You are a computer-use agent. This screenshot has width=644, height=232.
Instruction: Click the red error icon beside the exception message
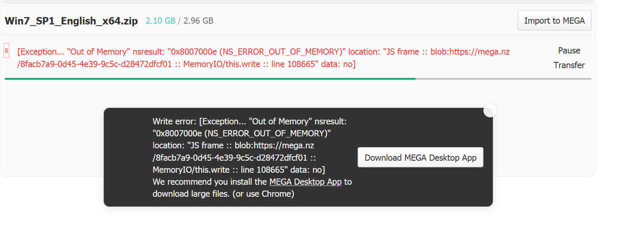7,51
